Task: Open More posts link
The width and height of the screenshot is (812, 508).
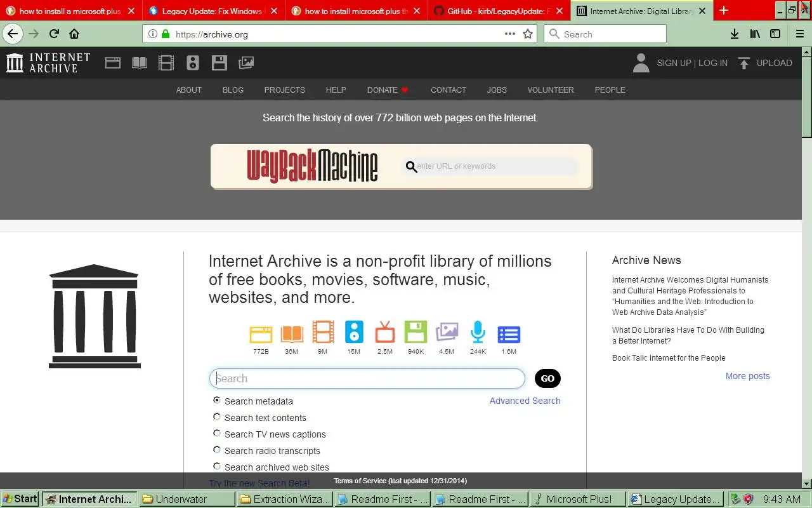Action: point(748,376)
